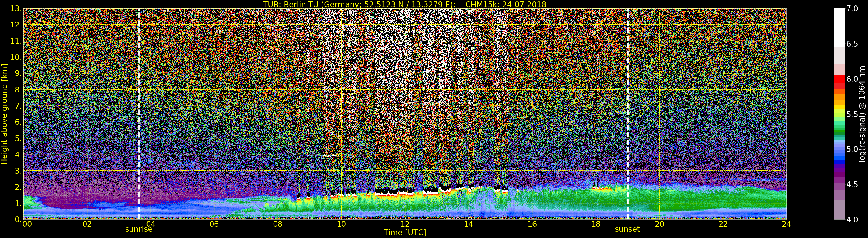Click the '22' time axis tick label
This screenshot has height=238, width=868.
pos(723,224)
